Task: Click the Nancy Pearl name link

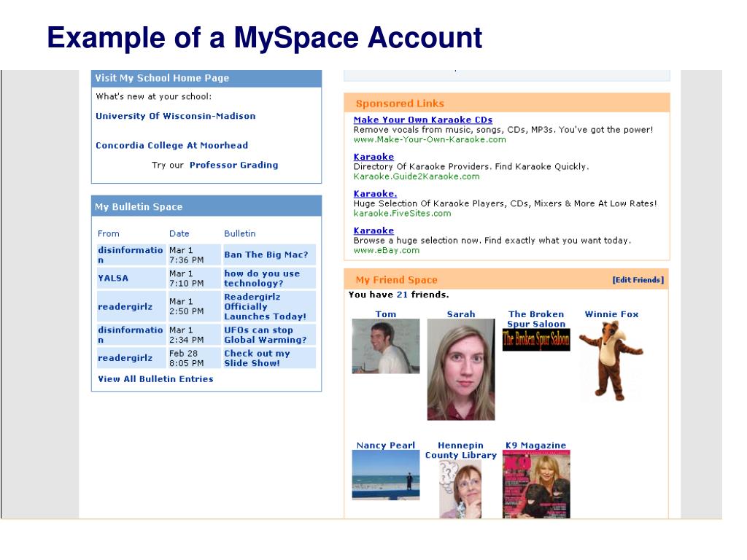Action: [x=385, y=446]
